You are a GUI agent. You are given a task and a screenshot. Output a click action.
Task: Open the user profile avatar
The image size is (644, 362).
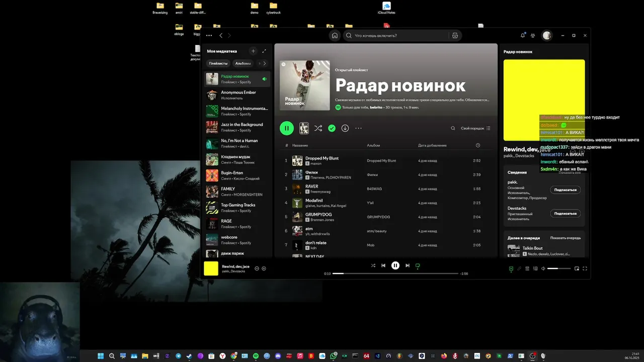547,35
